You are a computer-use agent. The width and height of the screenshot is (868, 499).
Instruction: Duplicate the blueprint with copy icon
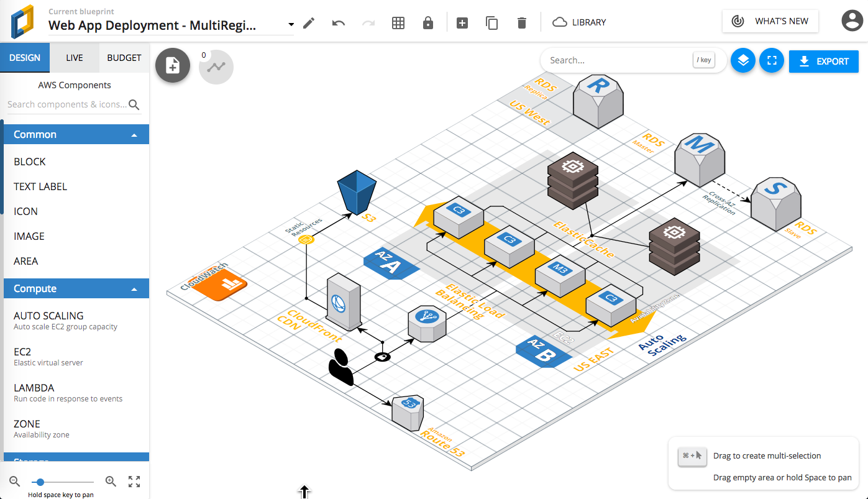click(492, 23)
